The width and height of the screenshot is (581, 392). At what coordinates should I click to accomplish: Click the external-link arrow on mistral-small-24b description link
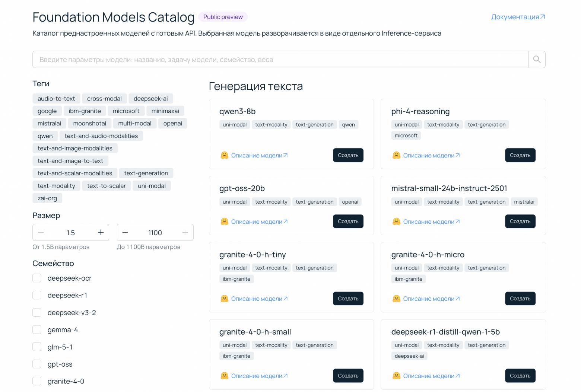pos(457,221)
